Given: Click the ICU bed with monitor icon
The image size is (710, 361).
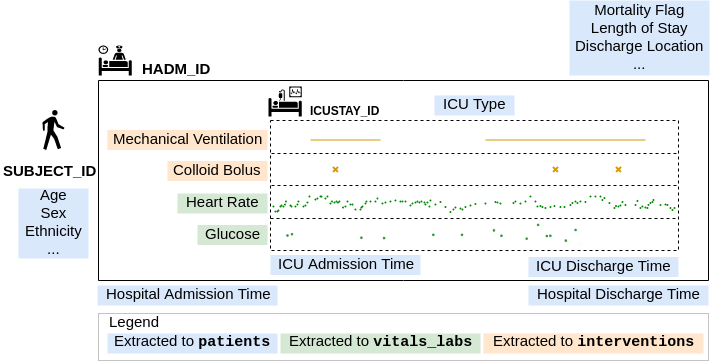Looking at the screenshot, I should coord(285,102).
